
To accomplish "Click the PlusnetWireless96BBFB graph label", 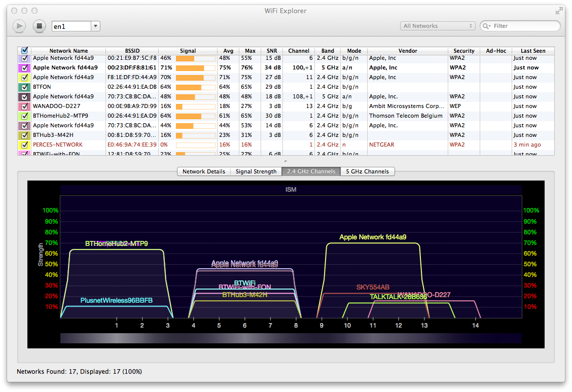I will point(116,301).
